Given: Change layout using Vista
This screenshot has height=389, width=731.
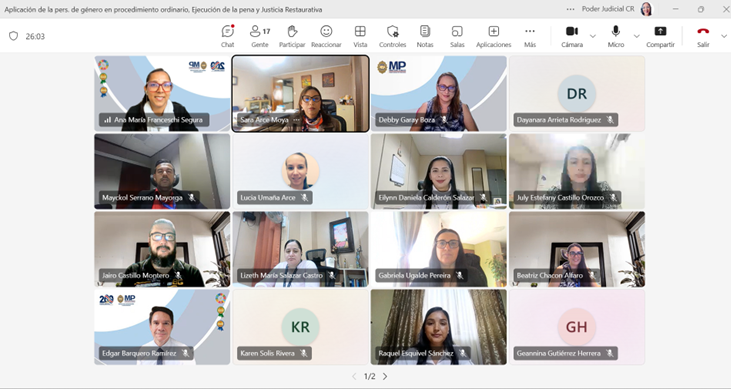Looking at the screenshot, I should 360,36.
